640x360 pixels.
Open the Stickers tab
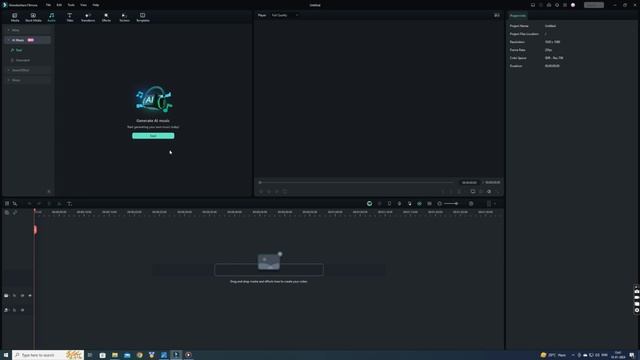click(124, 17)
